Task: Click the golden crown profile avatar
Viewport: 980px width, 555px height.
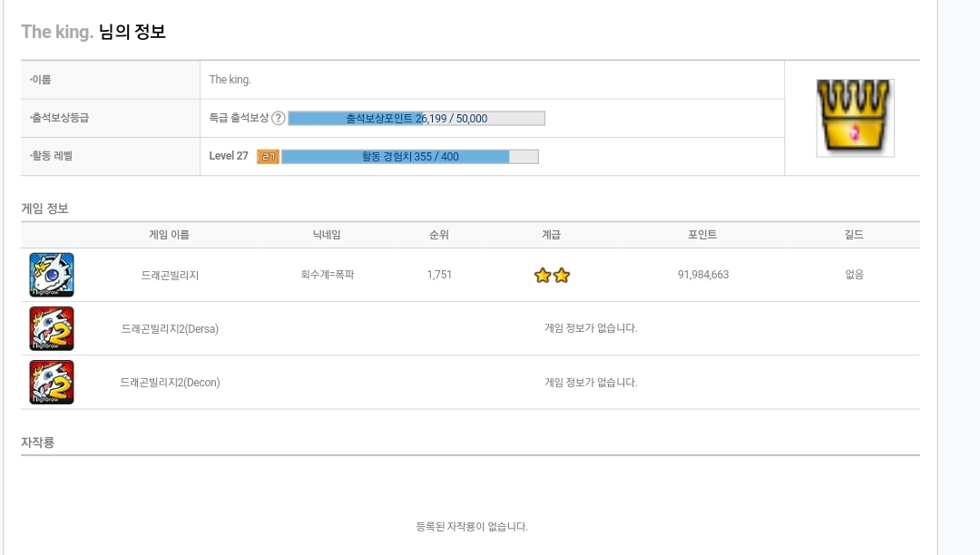Action: pyautogui.click(x=855, y=117)
